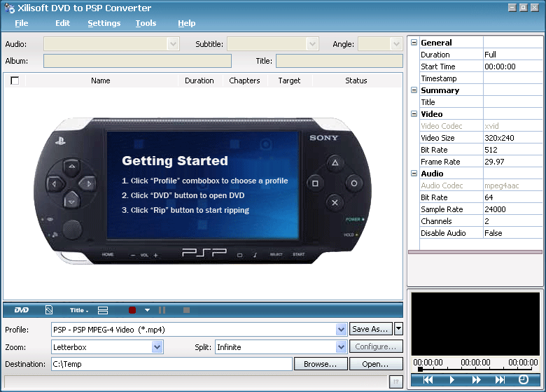
Task: Open the Split Infinite dropdown
Action: [x=341, y=347]
